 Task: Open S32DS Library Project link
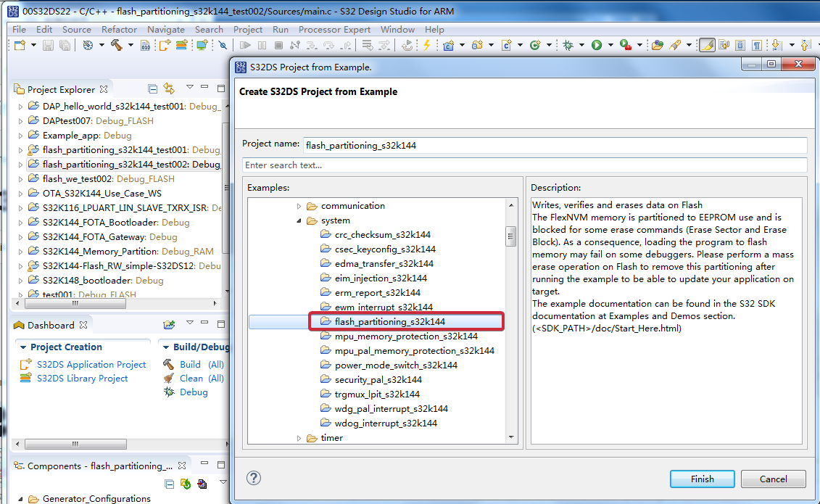click(82, 378)
